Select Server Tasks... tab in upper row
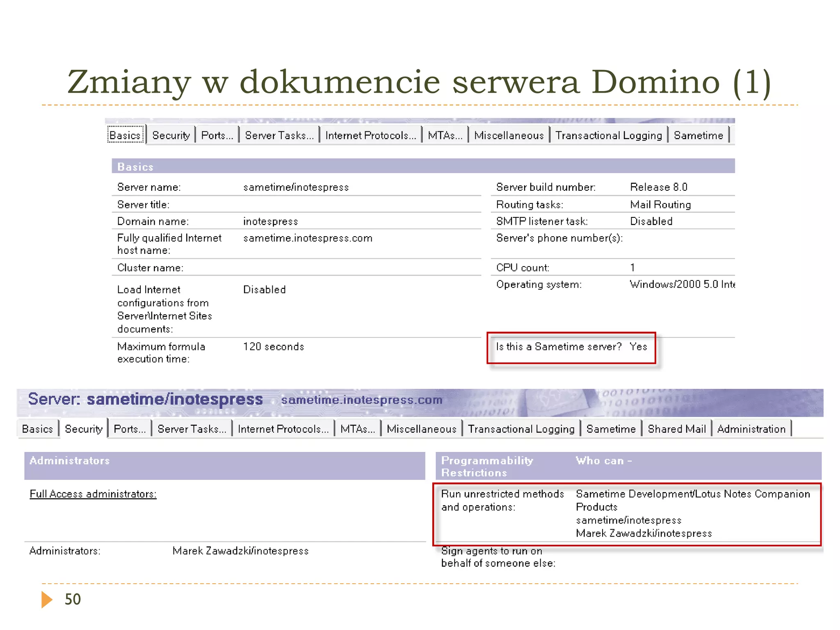The image size is (840, 630). 279,135
